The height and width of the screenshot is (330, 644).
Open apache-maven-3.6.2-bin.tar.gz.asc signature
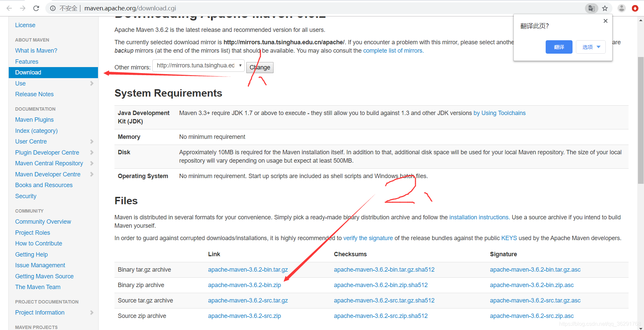[x=535, y=270]
